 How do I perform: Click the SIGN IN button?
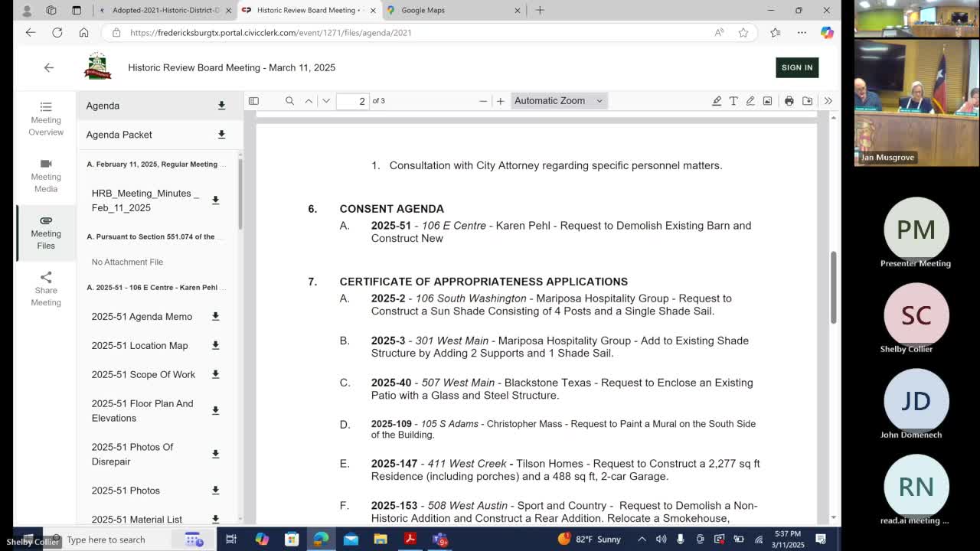click(796, 67)
